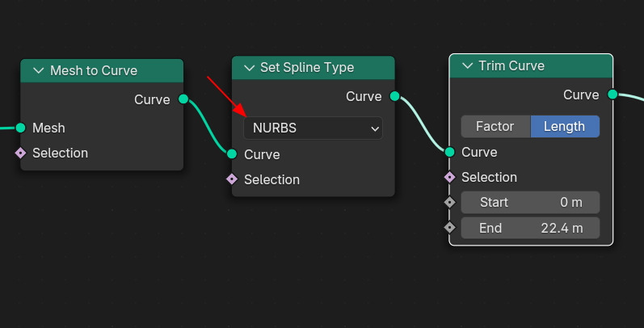Select Length mode in Trim Curve

pyautogui.click(x=565, y=127)
